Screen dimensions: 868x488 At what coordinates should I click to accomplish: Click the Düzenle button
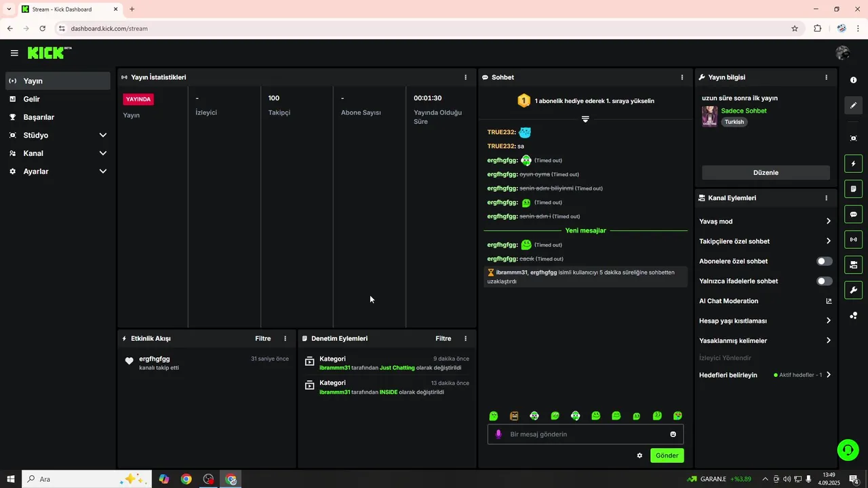pos(766,172)
